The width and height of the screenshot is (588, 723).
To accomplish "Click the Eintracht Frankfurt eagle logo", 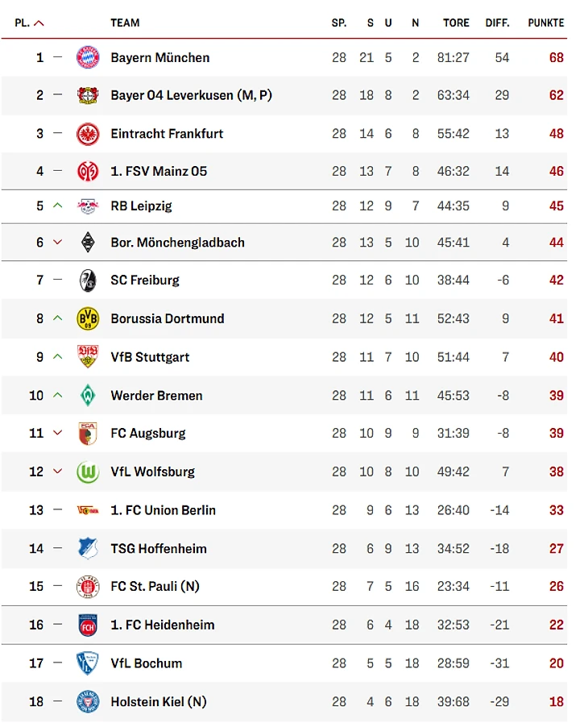I will coord(88,134).
